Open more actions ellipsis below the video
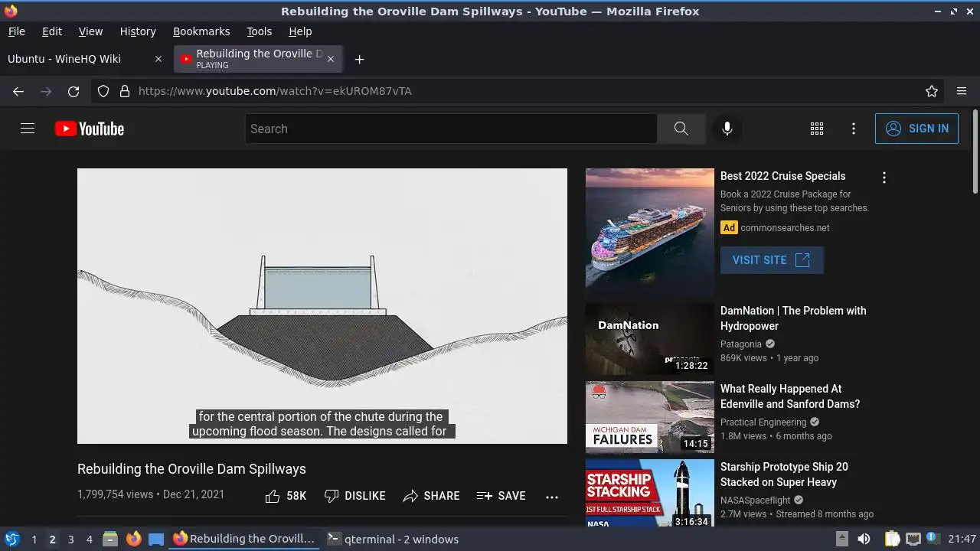Image resolution: width=980 pixels, height=551 pixels. pos(552,497)
